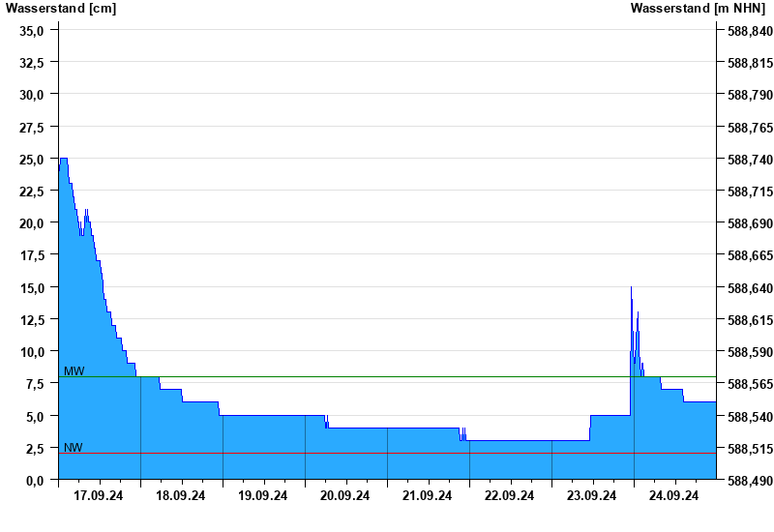The image size is (774, 532).
Task: Click the 19.09.24 date label
Action: point(262,495)
